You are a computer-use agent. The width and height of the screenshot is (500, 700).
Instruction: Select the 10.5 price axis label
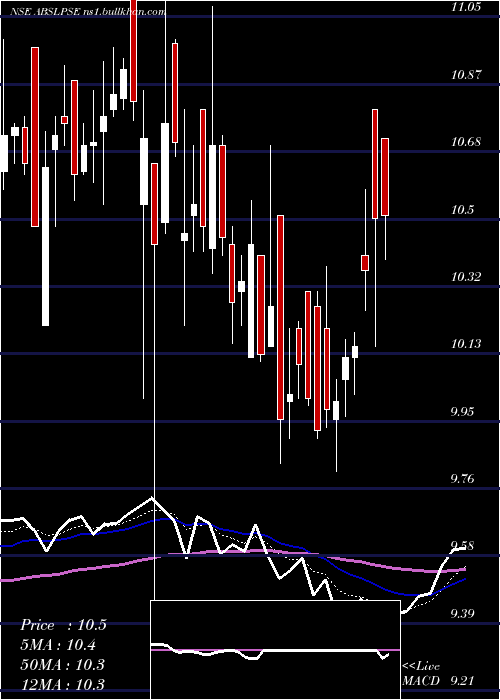[462, 209]
